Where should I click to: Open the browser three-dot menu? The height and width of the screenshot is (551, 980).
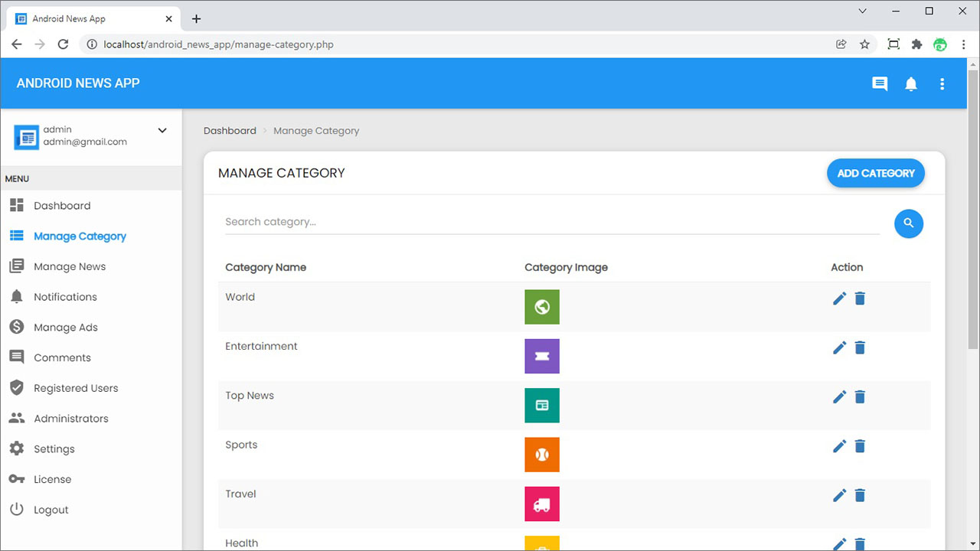pyautogui.click(x=963, y=44)
